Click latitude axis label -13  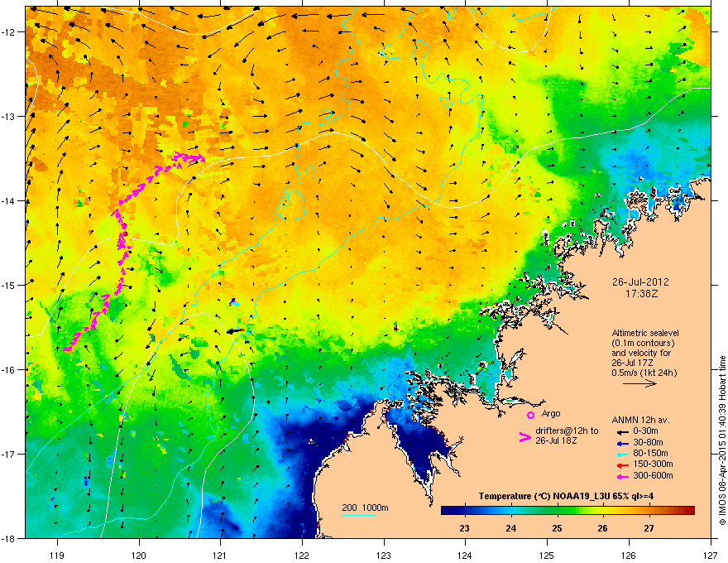point(9,116)
